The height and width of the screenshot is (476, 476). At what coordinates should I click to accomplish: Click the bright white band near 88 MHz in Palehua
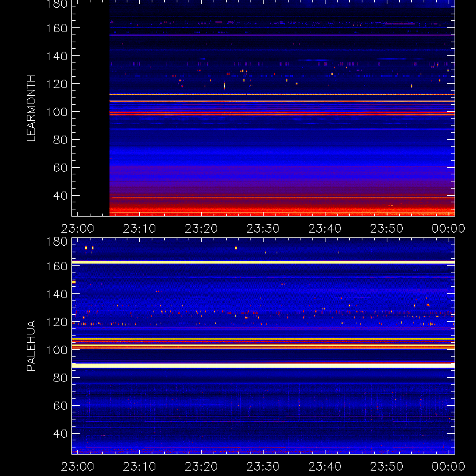pos(263,365)
